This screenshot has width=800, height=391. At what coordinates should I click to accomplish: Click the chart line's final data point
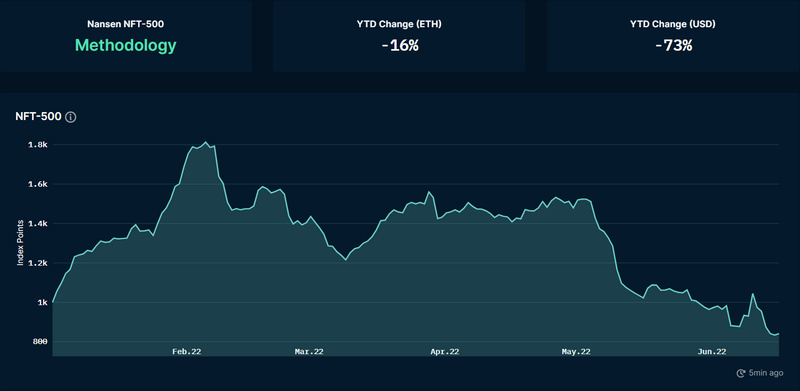coord(779,334)
